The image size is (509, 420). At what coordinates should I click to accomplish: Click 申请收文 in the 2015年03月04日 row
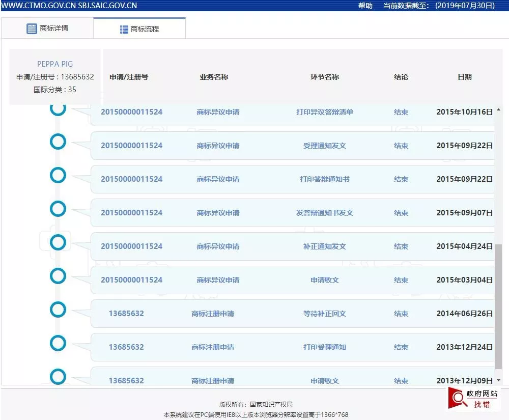(324, 280)
